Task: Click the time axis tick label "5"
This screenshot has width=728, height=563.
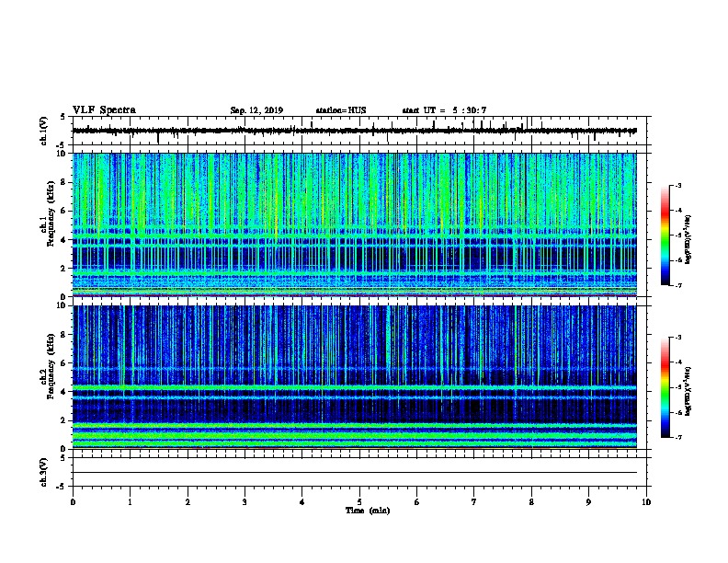Action: [x=359, y=502]
